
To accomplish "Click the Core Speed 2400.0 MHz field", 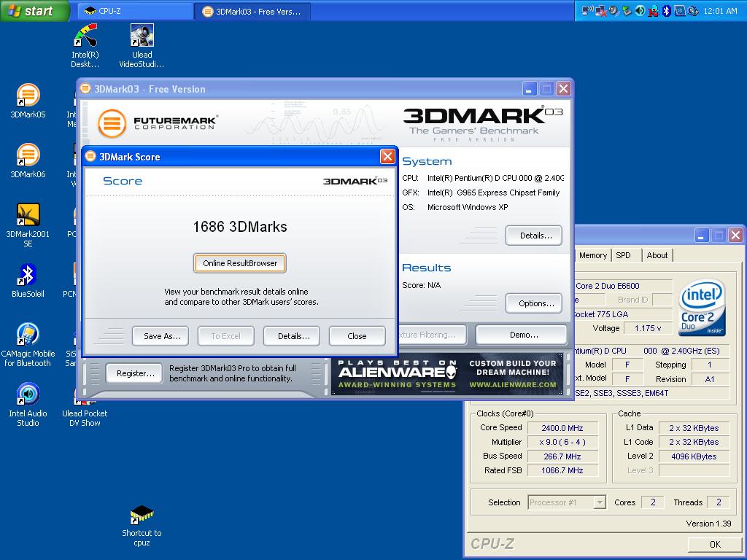I will [x=562, y=428].
